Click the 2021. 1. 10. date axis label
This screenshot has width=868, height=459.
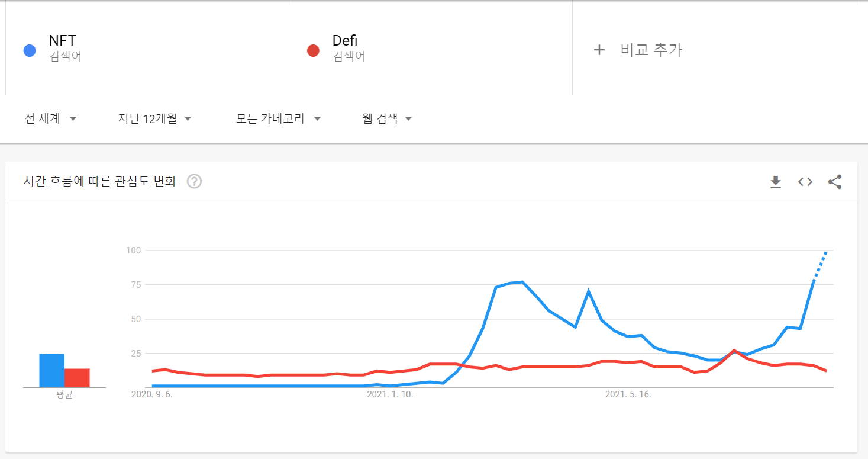[390, 394]
